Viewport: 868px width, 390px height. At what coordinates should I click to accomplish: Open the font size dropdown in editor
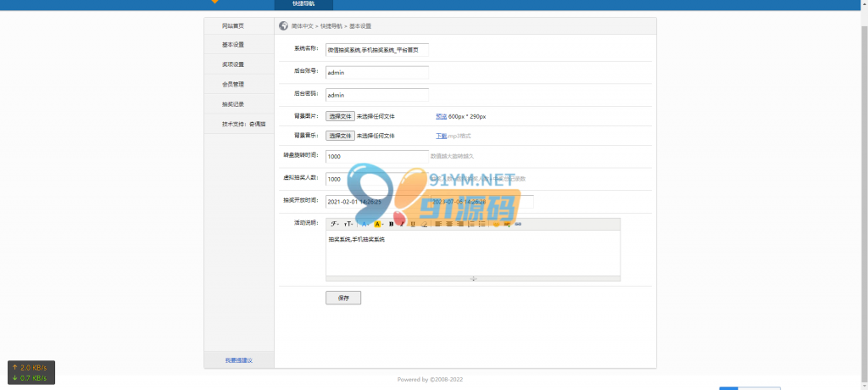coord(348,224)
